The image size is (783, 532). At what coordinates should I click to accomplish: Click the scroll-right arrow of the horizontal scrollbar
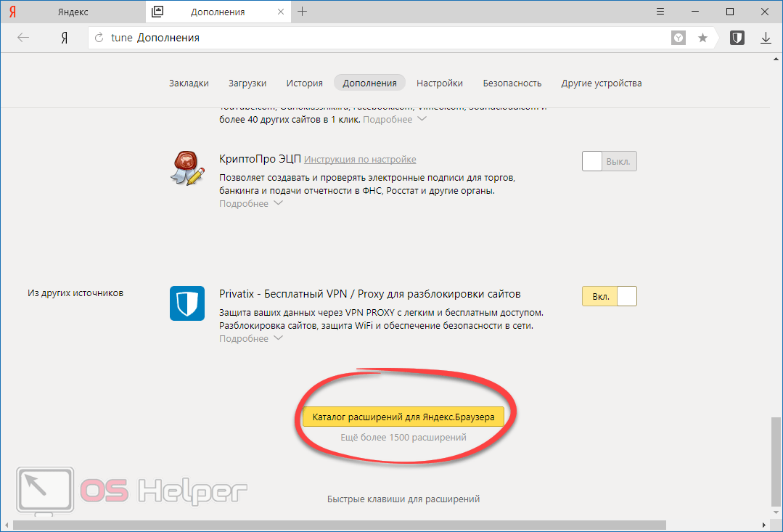coord(764,525)
